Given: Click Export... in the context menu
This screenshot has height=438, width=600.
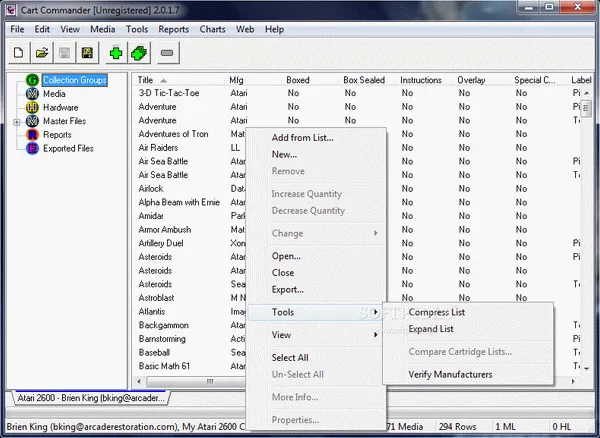Looking at the screenshot, I should pos(287,289).
